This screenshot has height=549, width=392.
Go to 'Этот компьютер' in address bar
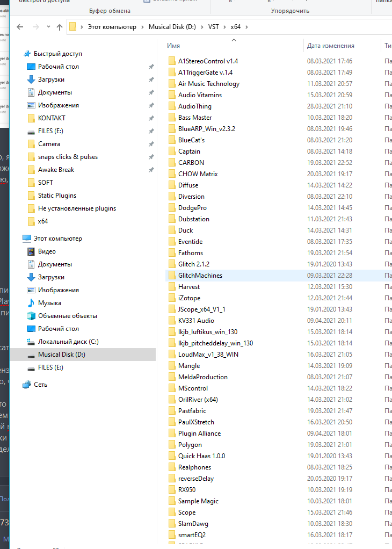pyautogui.click(x=112, y=27)
